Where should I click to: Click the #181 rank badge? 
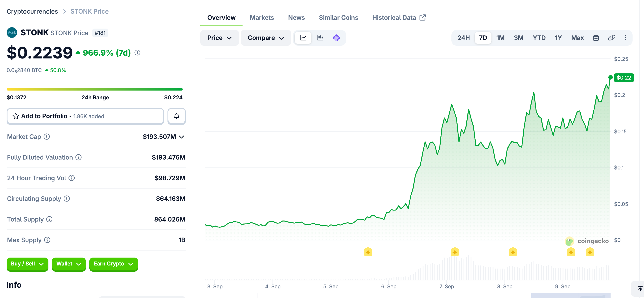(100, 33)
